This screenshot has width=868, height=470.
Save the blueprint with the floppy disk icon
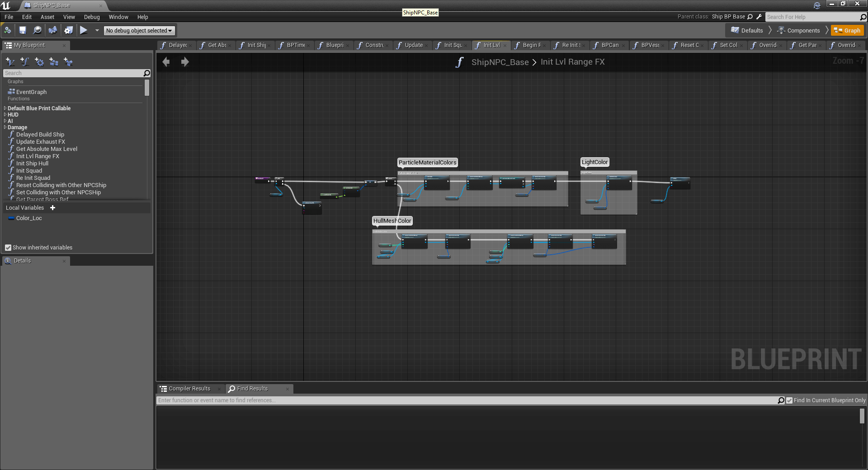[22, 30]
